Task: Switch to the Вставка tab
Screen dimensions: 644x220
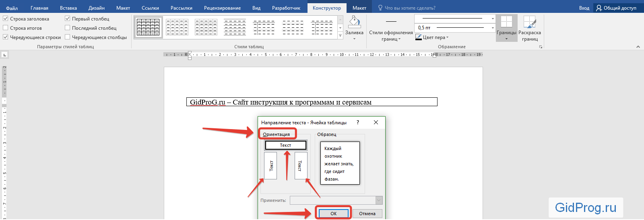Action: click(68, 8)
